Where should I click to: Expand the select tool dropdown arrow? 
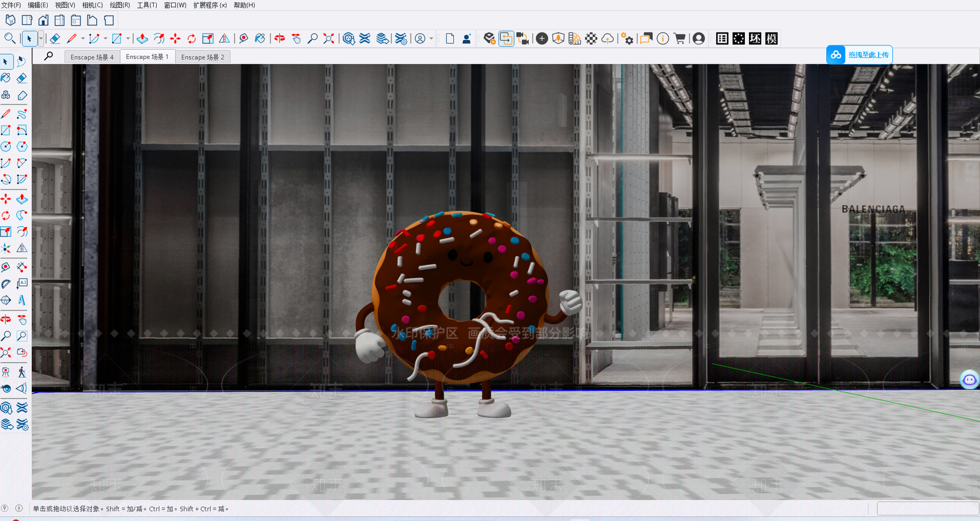[41, 39]
